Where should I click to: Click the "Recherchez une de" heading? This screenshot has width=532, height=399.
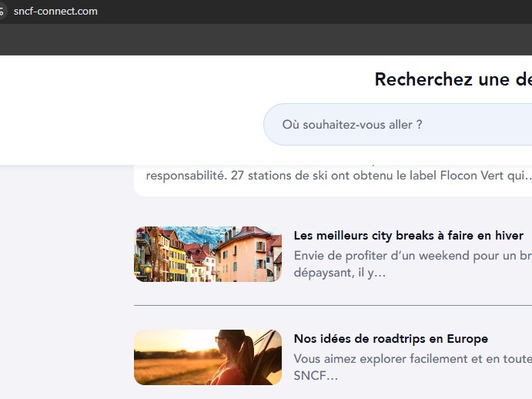tap(453, 79)
